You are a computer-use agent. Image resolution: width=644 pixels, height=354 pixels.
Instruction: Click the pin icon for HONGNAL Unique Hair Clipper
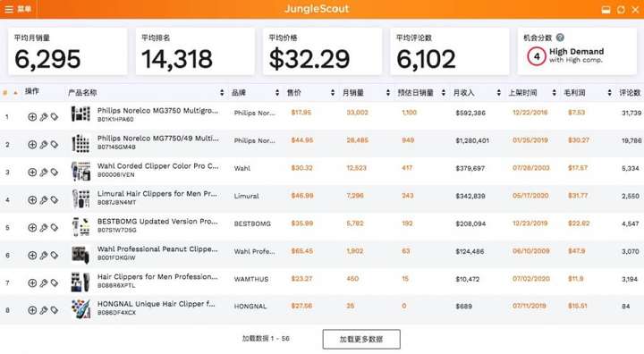[44, 310]
